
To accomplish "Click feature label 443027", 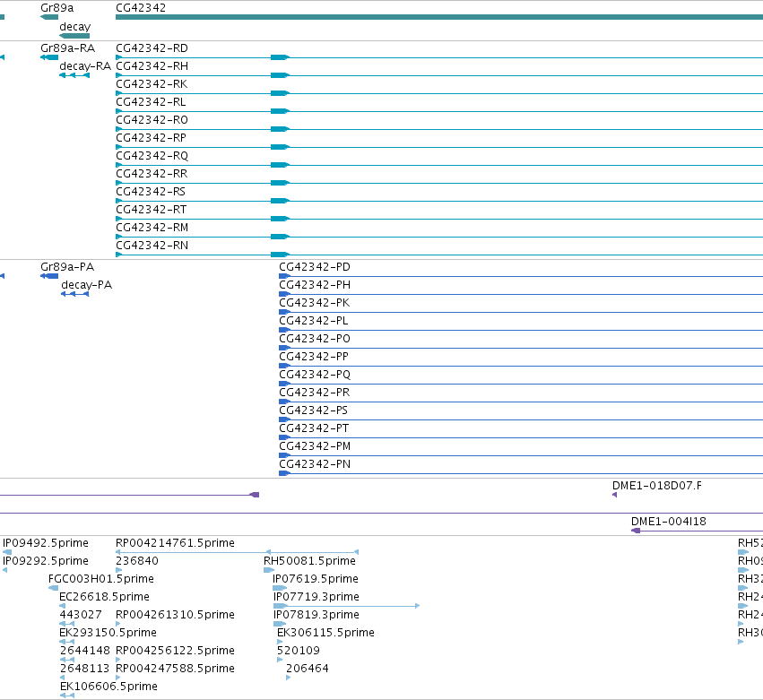I will tap(81, 615).
